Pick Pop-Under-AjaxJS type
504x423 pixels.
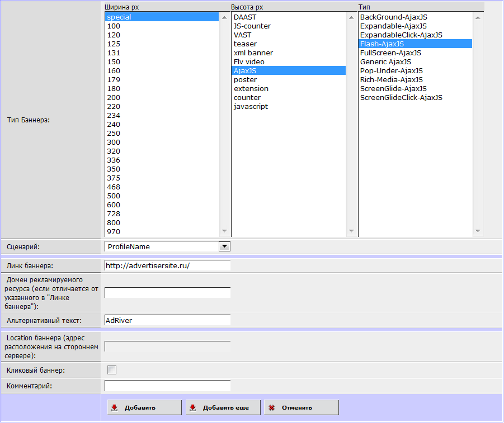[x=415, y=70]
